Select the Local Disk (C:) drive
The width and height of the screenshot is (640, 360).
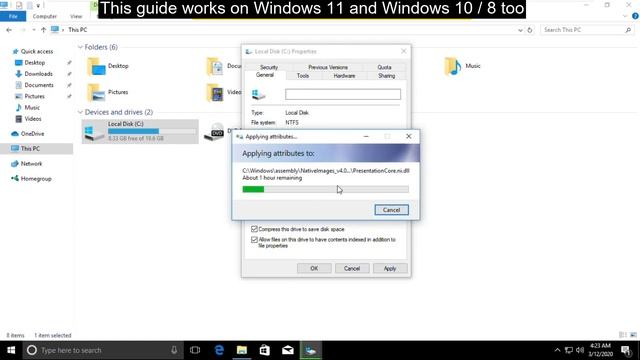[140, 131]
